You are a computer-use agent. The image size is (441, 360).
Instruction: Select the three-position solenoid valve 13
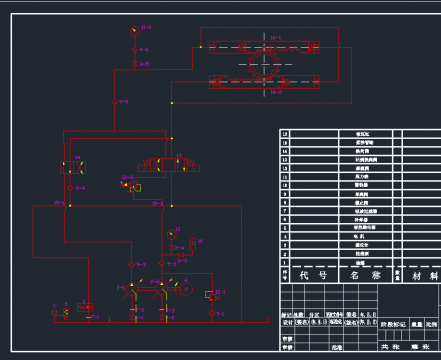pyautogui.click(x=169, y=165)
